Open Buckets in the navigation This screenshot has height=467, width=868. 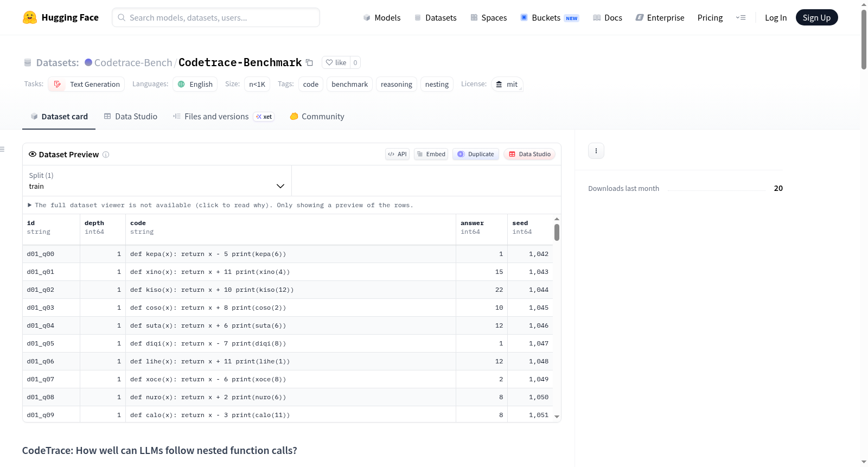(550, 17)
